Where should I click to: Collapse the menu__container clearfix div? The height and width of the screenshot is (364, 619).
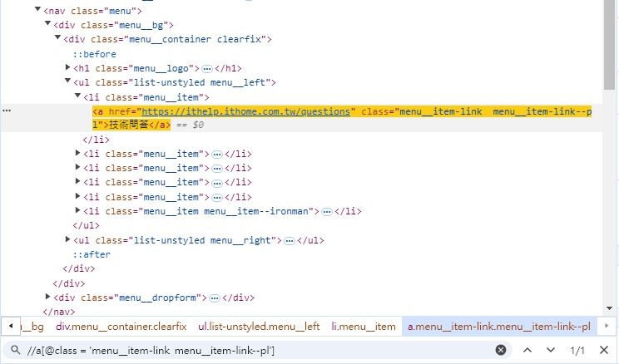57,37
